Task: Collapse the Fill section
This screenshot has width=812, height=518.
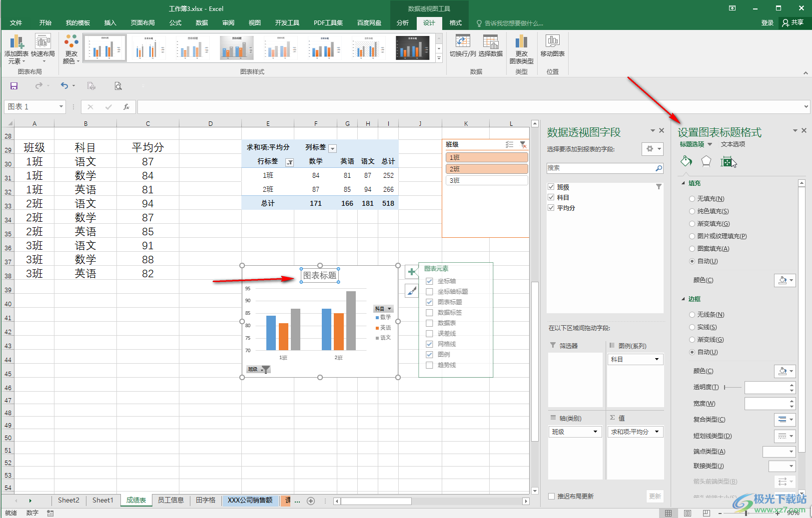Action: [x=684, y=183]
